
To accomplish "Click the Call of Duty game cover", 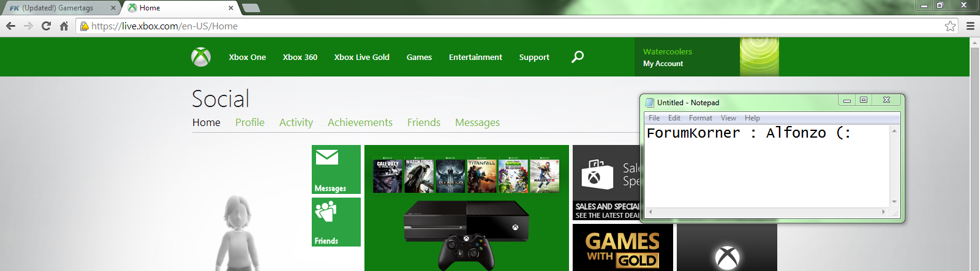I will click(x=388, y=176).
